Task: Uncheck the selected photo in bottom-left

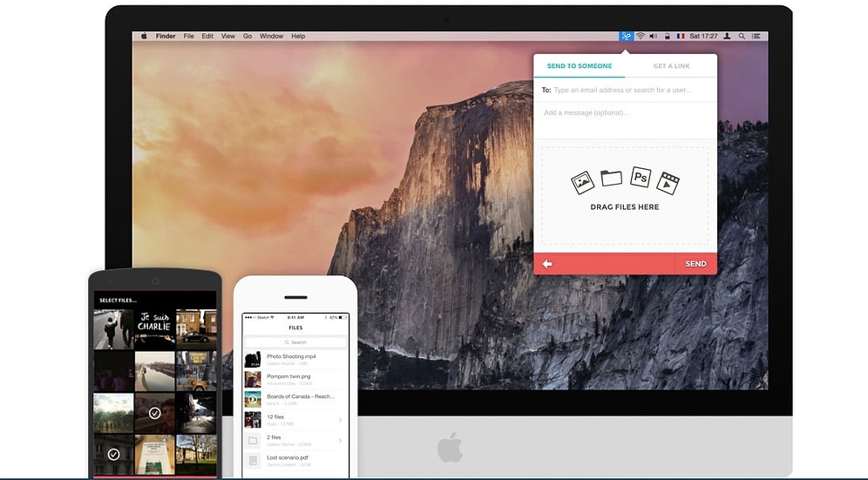Action: pyautogui.click(x=113, y=454)
